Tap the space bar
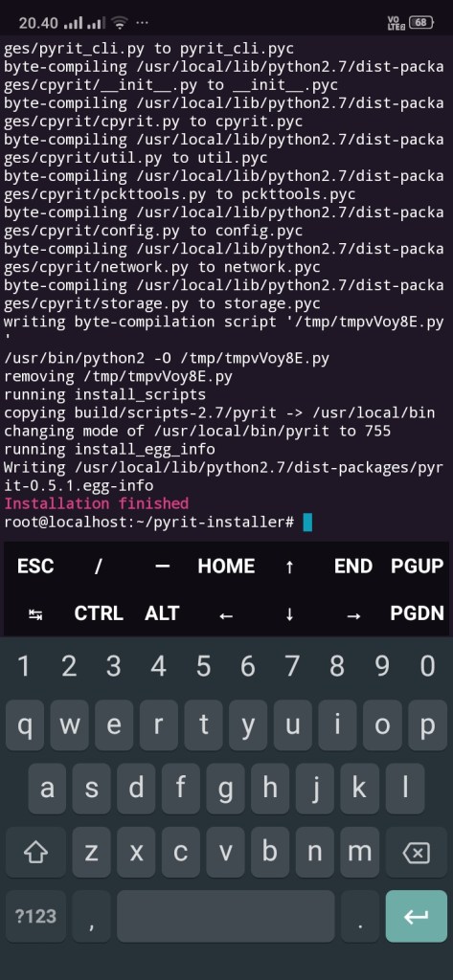The height and width of the screenshot is (980, 453). point(225,916)
